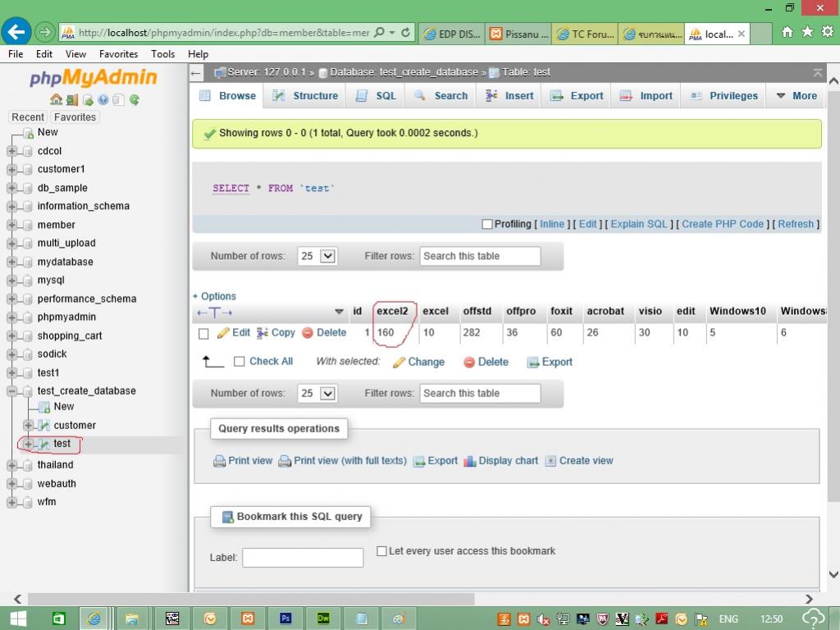Refresh the page in browser address bar
The height and width of the screenshot is (630, 840).
(x=405, y=33)
